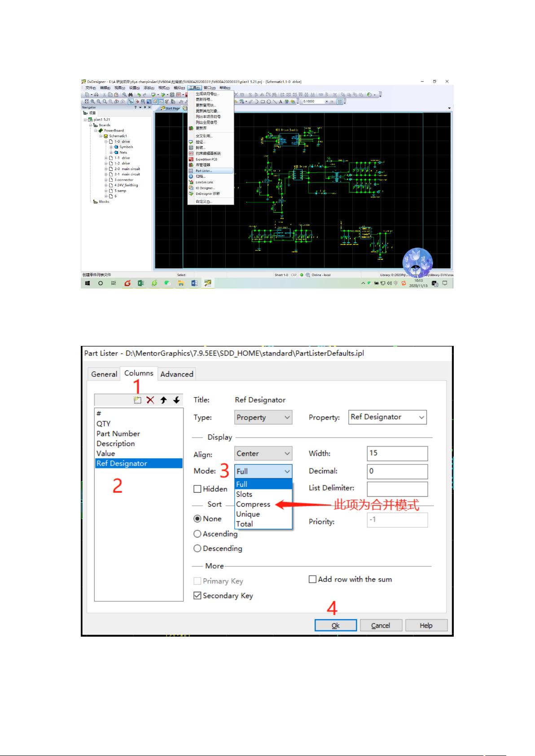The height and width of the screenshot is (756, 535).
Task: Select Compress in the Mode dropdown list
Action: (x=263, y=504)
